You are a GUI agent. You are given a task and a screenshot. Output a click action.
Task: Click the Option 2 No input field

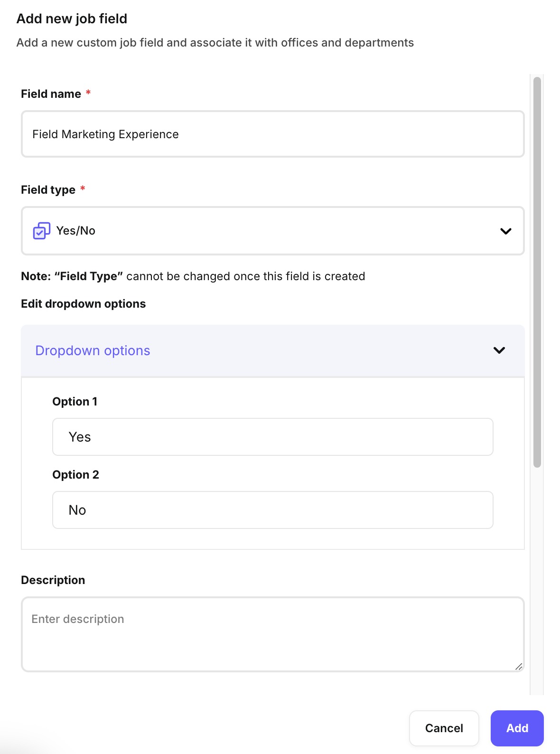(x=272, y=510)
